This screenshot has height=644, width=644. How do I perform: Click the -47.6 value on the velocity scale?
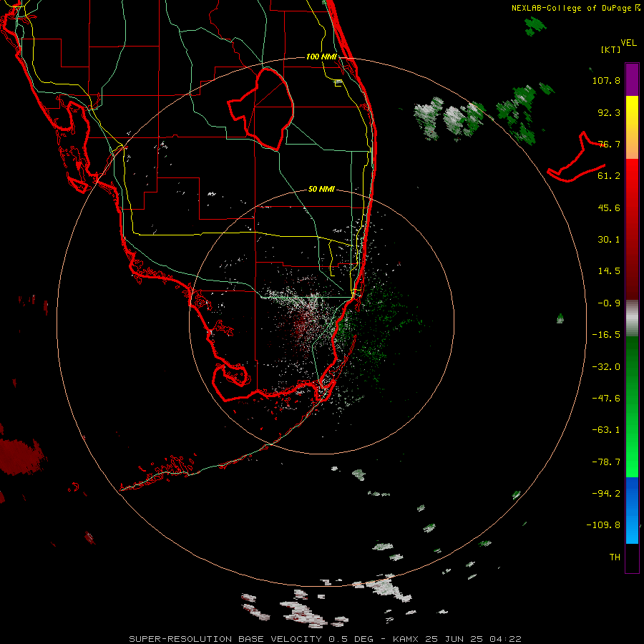point(606,399)
